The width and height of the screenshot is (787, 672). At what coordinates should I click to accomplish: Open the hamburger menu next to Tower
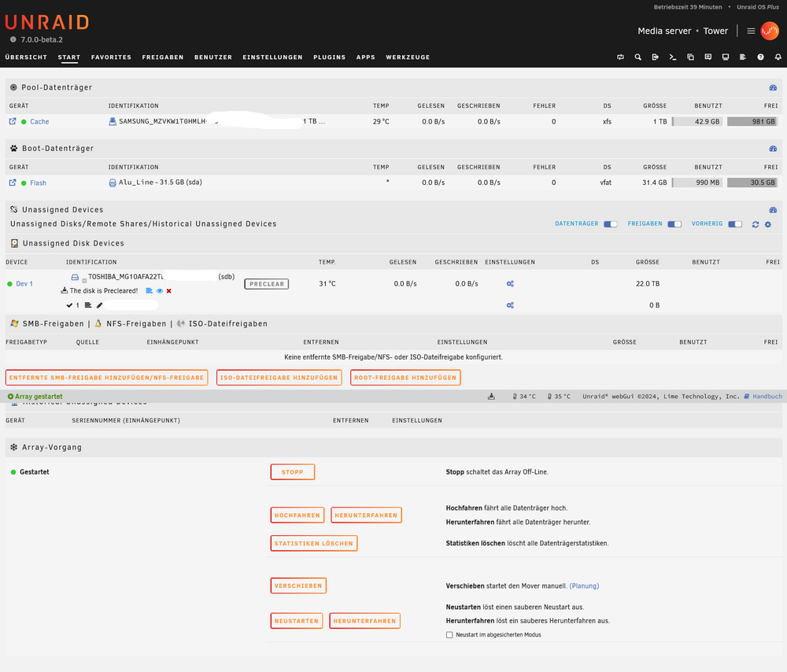[x=751, y=31]
